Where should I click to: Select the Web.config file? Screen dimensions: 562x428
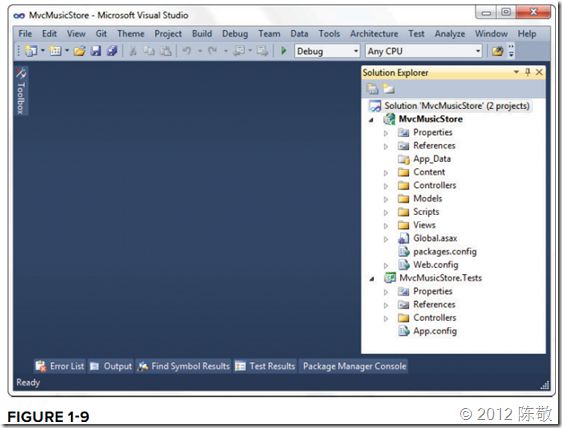tap(435, 265)
